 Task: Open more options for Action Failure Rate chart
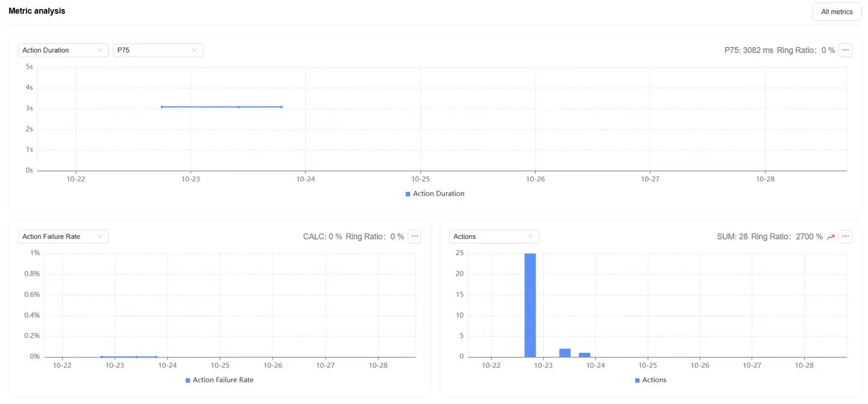(x=415, y=236)
